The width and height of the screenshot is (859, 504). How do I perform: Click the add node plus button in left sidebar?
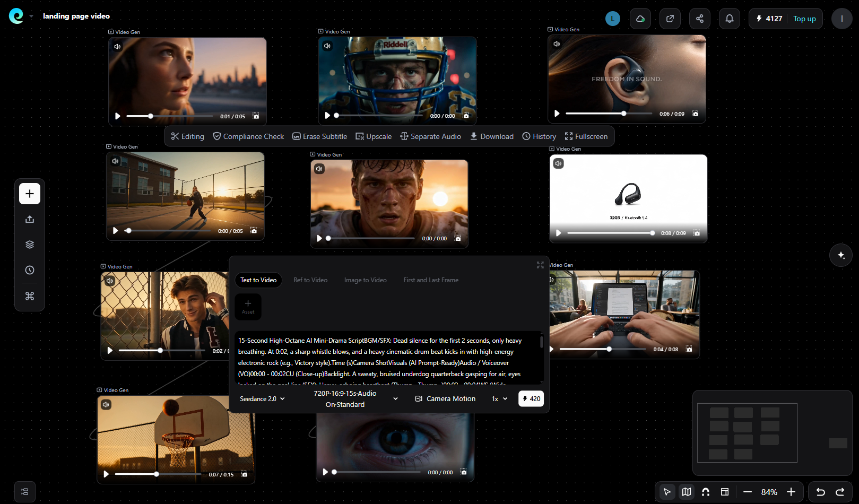[x=30, y=194]
